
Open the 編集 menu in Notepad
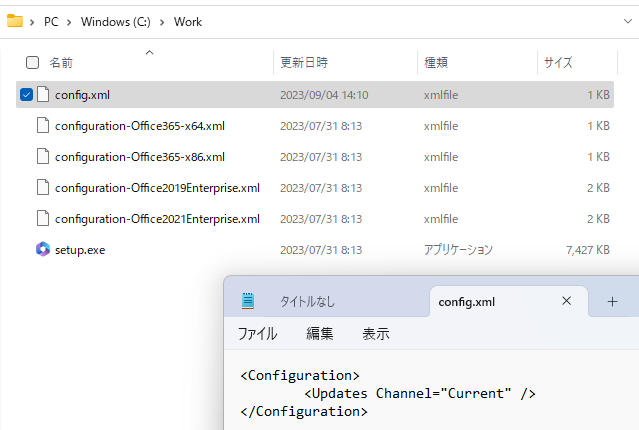click(320, 333)
